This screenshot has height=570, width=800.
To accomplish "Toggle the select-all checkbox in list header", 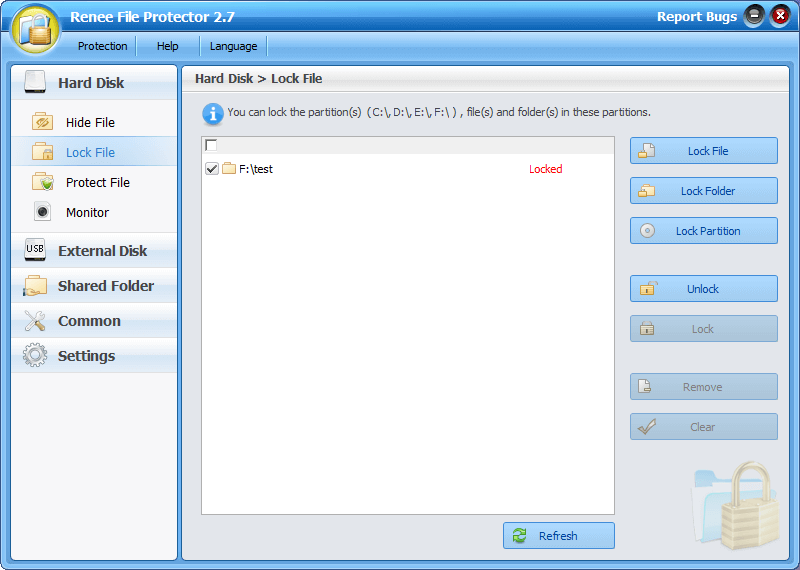I will pos(211,145).
